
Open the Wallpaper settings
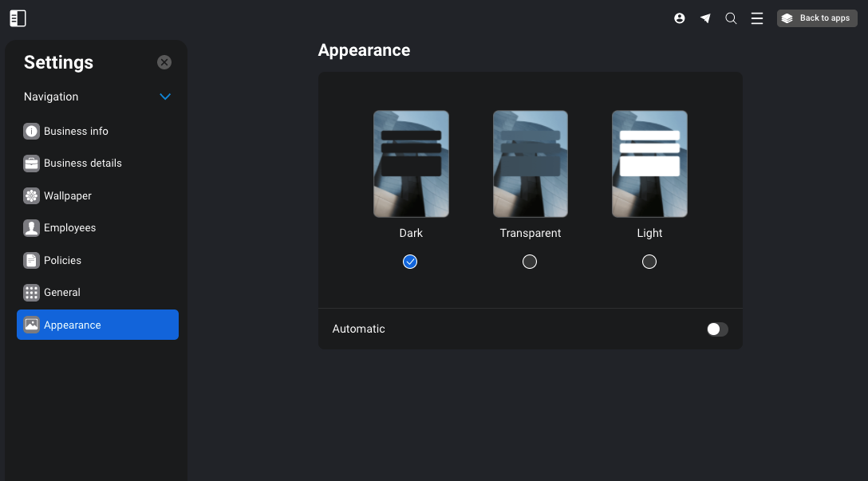coord(97,196)
